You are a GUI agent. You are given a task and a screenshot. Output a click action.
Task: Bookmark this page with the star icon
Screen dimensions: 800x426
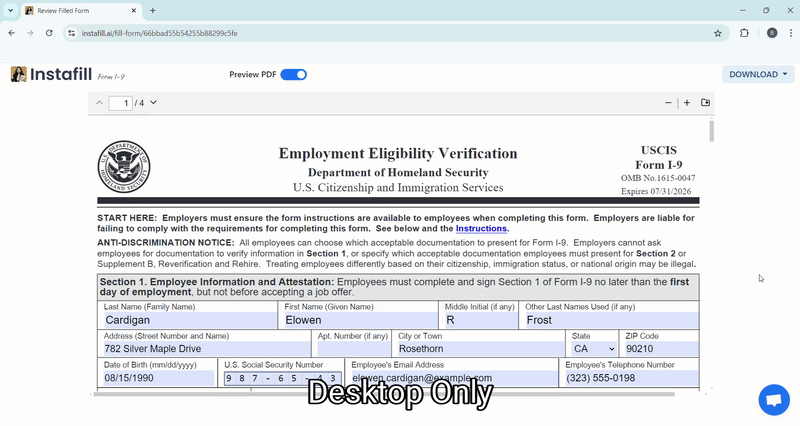pyautogui.click(x=718, y=33)
